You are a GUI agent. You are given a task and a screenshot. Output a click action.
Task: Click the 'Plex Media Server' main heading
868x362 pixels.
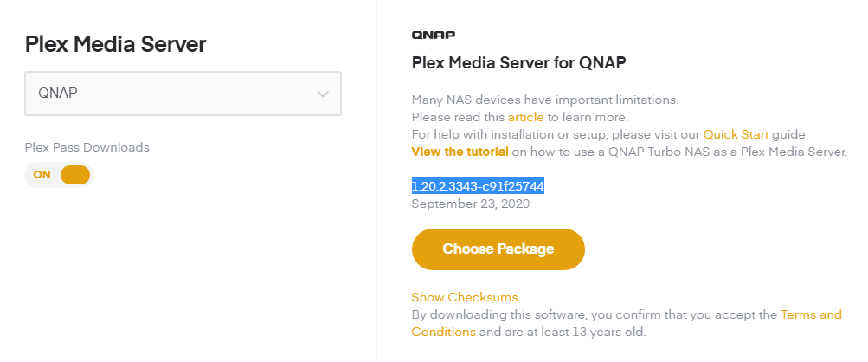pyautogui.click(x=115, y=44)
